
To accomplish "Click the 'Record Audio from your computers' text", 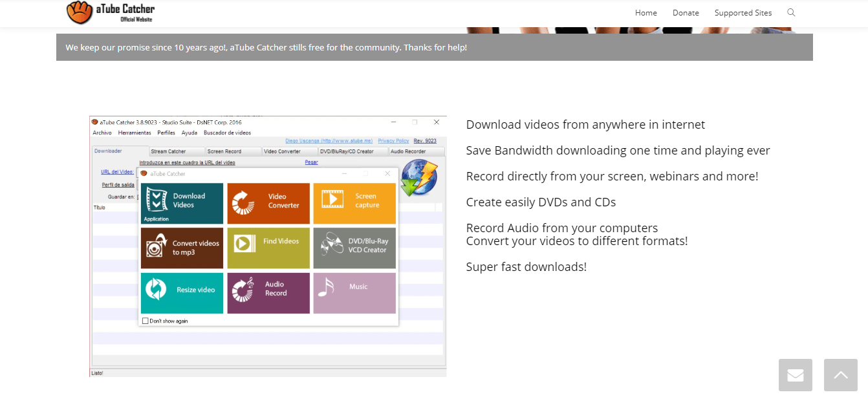I will point(562,228).
